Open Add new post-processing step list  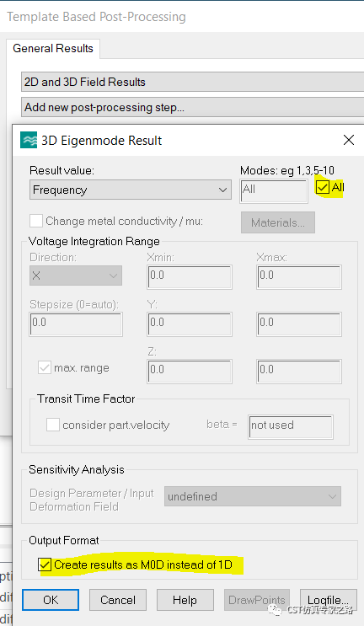(192, 107)
